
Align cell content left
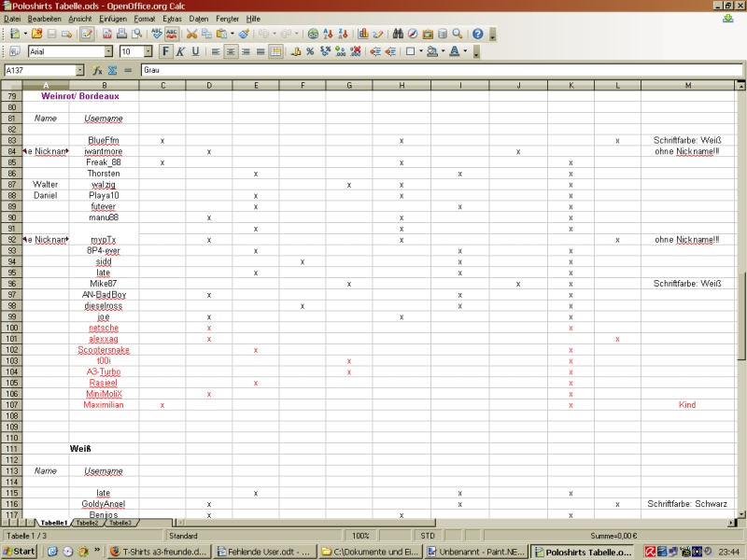tap(216, 51)
